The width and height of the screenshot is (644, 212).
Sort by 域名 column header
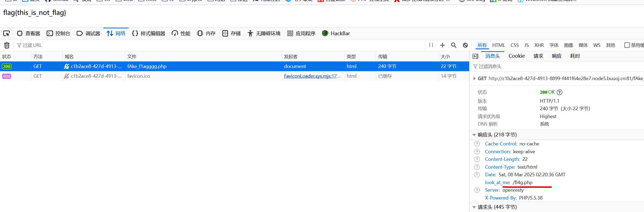tap(94, 57)
